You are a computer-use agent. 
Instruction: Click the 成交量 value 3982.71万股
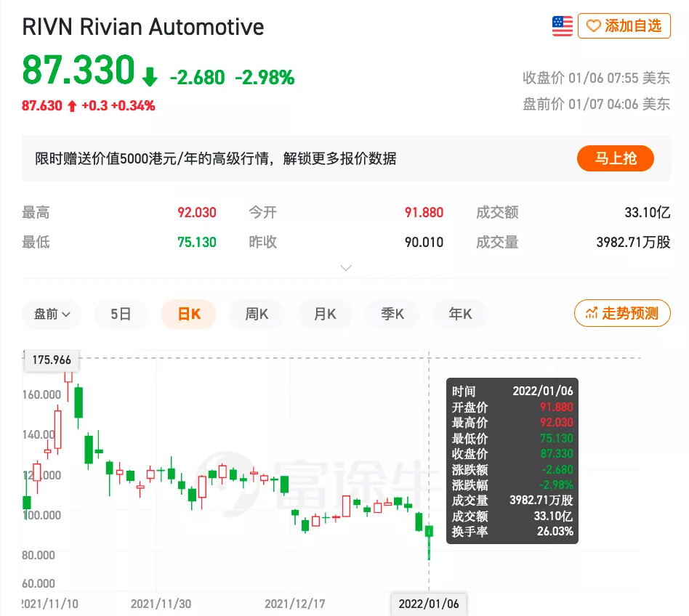point(633,242)
